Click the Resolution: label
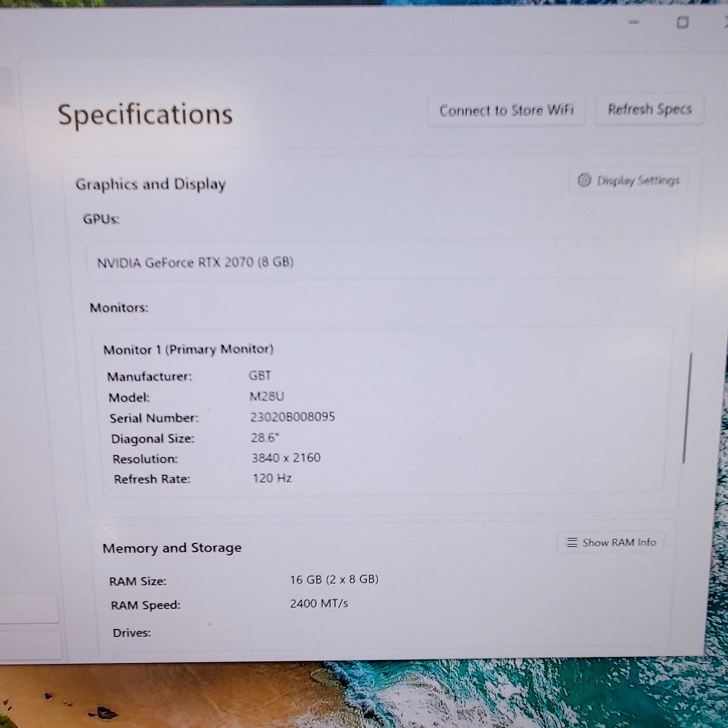Viewport: 728px width, 728px height. (x=145, y=459)
